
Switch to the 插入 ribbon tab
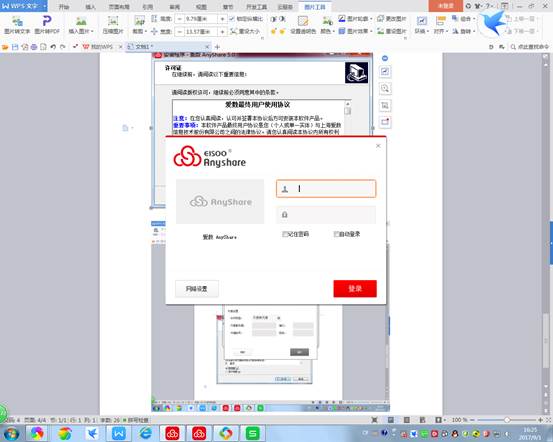pos(90,7)
